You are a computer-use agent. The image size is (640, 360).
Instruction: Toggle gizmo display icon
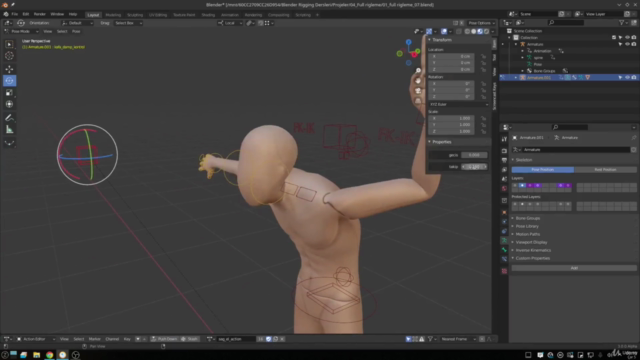tap(429, 31)
